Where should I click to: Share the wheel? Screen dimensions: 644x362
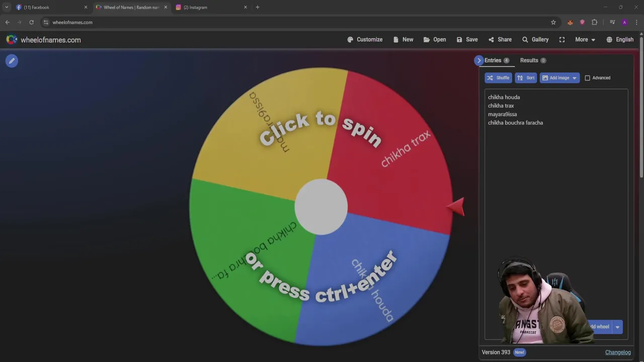pos(500,40)
